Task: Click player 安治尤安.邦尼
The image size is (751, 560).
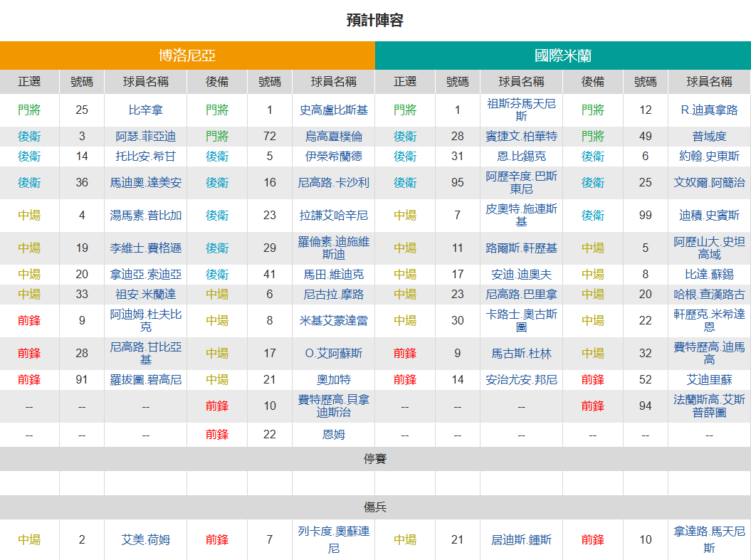Action: 521,380
